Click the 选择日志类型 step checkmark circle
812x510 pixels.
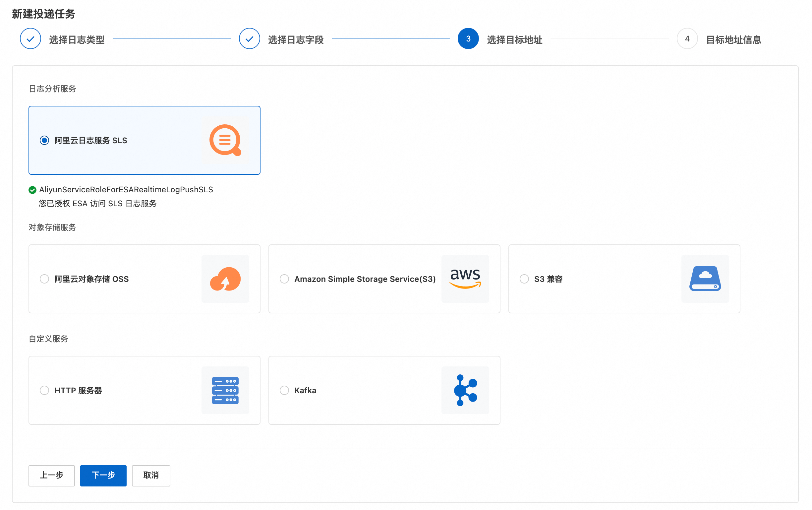point(30,38)
